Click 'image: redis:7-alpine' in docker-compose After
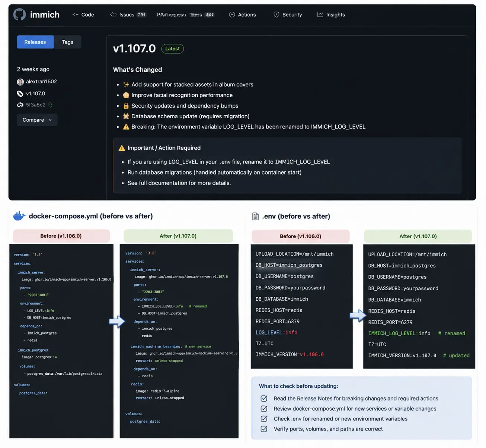The width and height of the screenshot is (486, 448). click(157, 391)
